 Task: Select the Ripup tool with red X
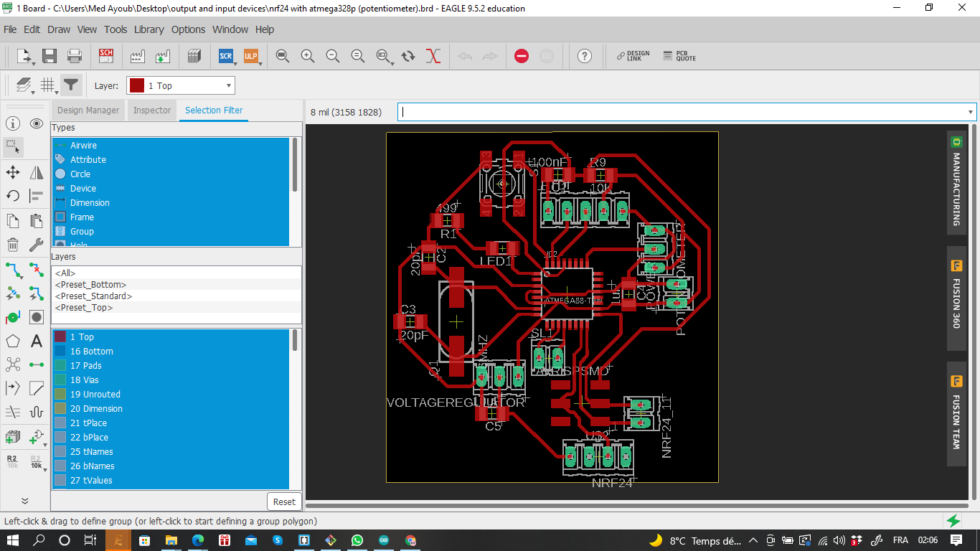tap(37, 270)
